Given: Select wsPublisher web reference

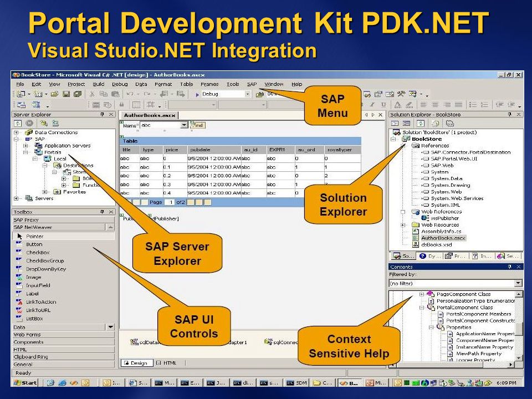Looking at the screenshot, I should point(444,218).
